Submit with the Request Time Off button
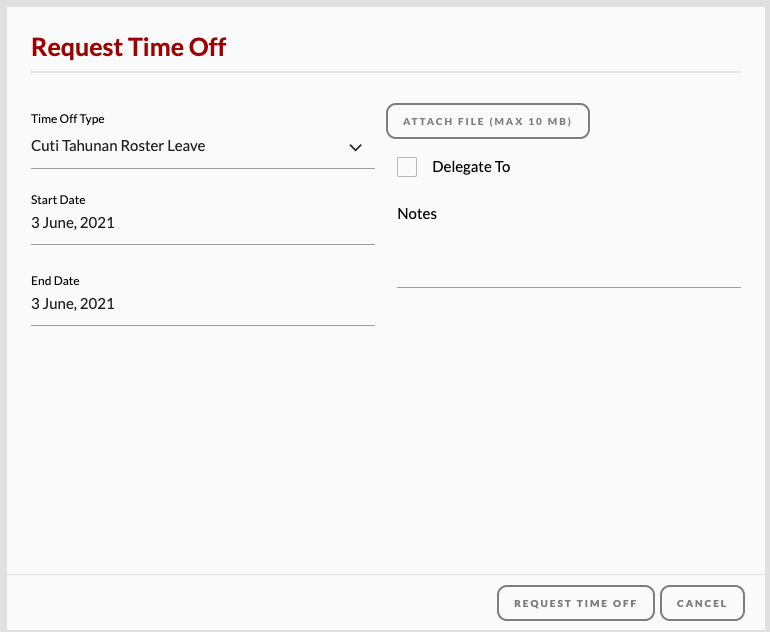The image size is (770, 632). tap(575, 603)
